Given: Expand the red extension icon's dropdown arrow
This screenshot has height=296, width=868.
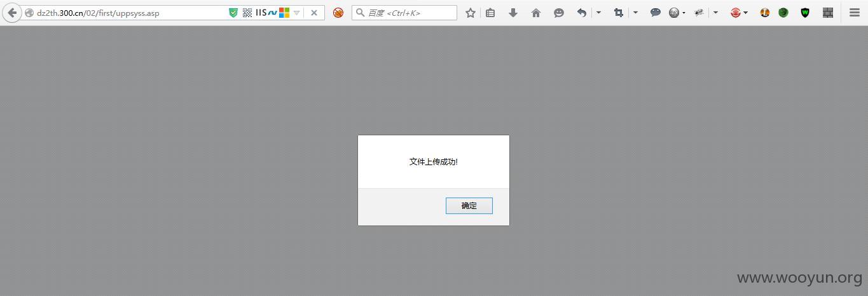Looking at the screenshot, I should [745, 13].
